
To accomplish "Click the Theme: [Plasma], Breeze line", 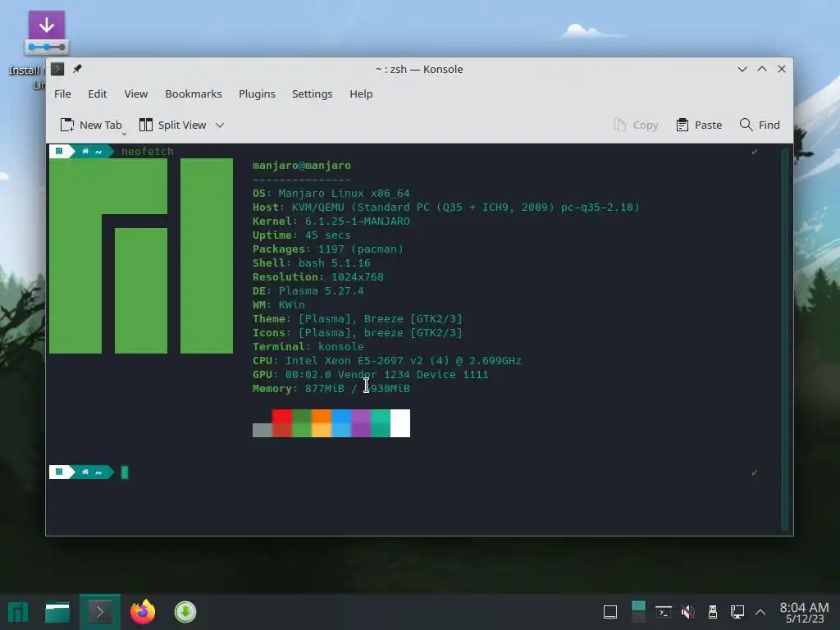I will click(358, 319).
